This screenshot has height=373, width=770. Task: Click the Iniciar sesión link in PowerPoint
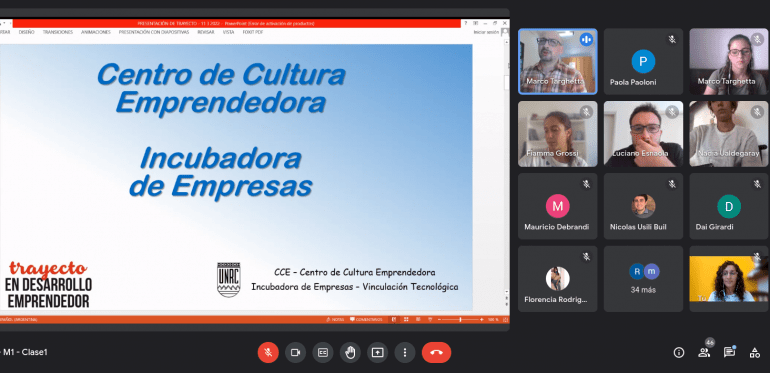486,32
